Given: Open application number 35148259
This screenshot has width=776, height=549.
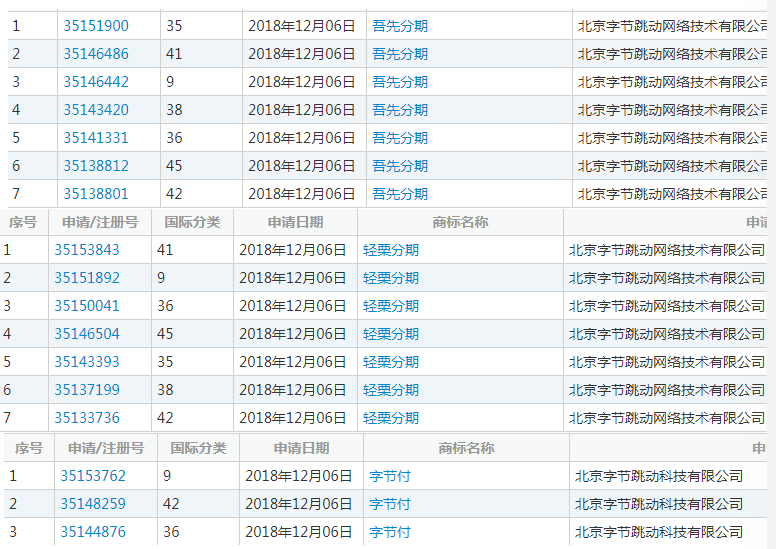Looking at the screenshot, I should coord(93,504).
